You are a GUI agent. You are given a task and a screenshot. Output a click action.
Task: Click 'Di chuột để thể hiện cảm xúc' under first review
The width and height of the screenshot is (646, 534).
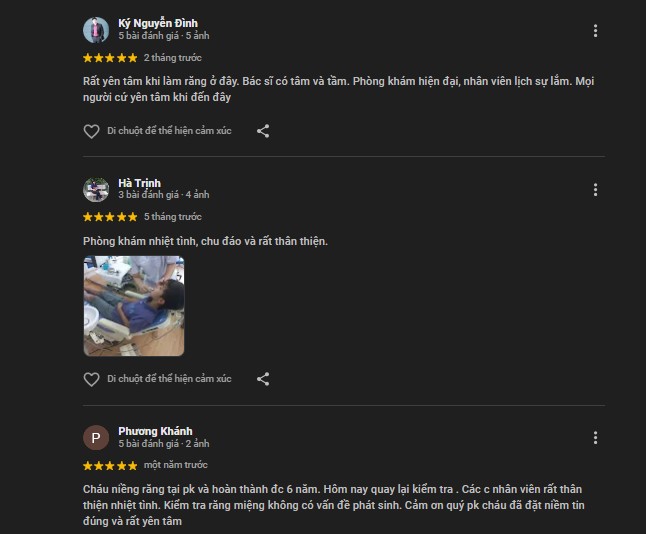[169, 131]
